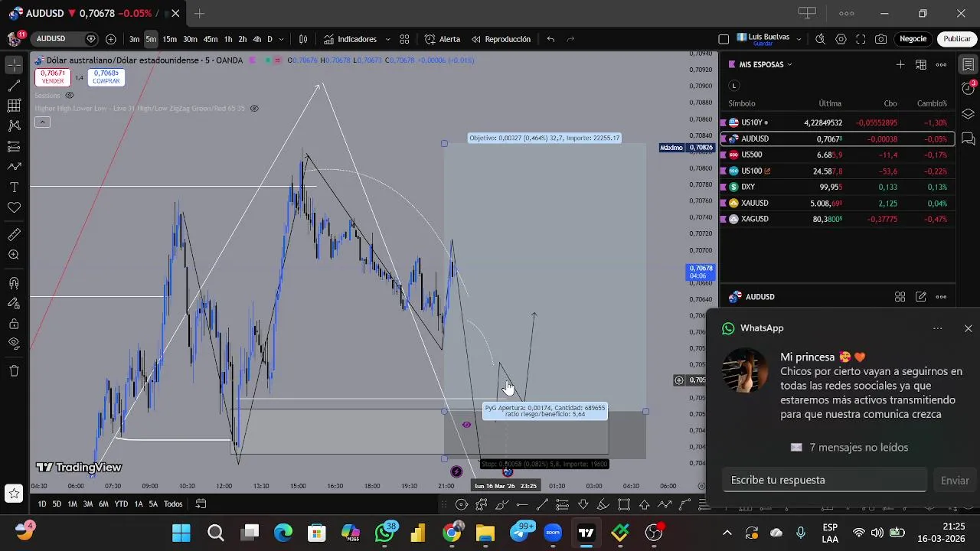Create an Alerta alert

[x=443, y=39]
